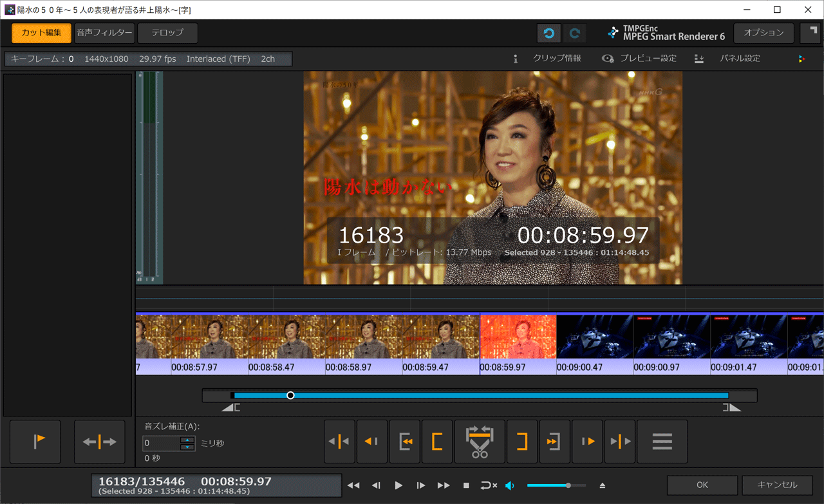Decrease 音ズレ補正 value with down arrow
This screenshot has width=824, height=504.
(x=188, y=447)
